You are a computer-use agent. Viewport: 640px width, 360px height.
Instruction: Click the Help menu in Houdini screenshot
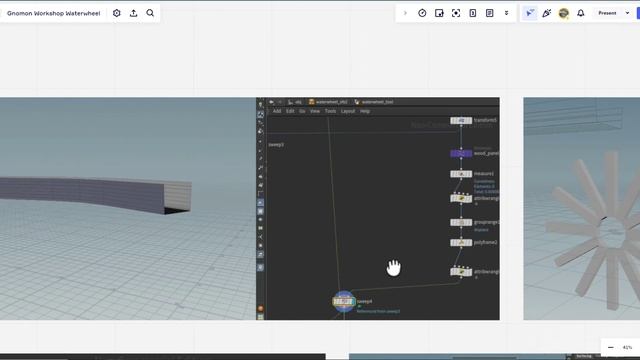[x=365, y=111]
